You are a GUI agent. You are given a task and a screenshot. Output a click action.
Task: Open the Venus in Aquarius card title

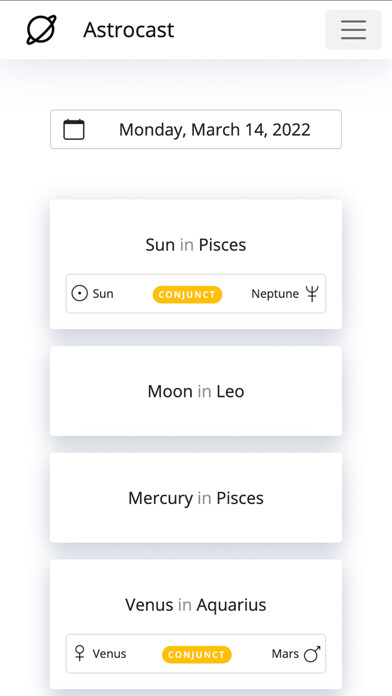click(x=196, y=605)
